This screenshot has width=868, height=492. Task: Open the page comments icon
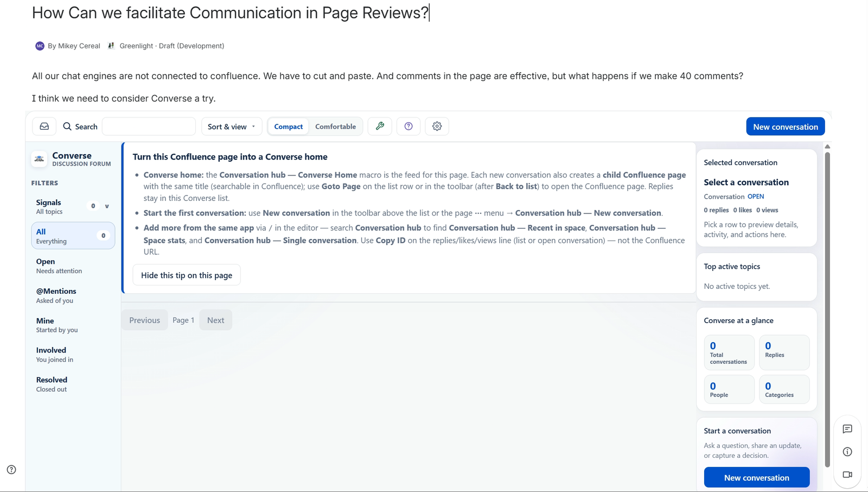pyautogui.click(x=847, y=429)
